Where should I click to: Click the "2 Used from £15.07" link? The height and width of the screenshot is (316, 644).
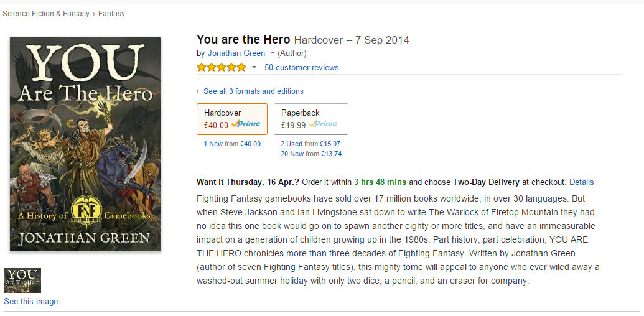[x=310, y=144]
